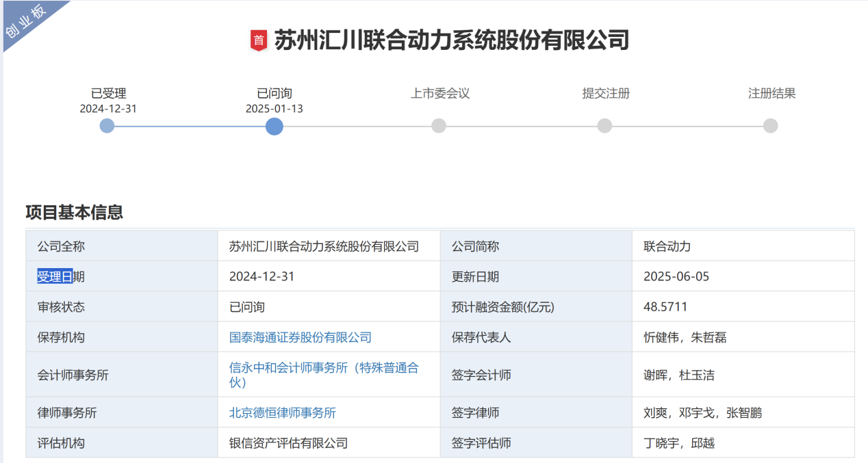Click the 签字评估师 label cell
The width and height of the screenshot is (868, 463).
click(x=536, y=442)
